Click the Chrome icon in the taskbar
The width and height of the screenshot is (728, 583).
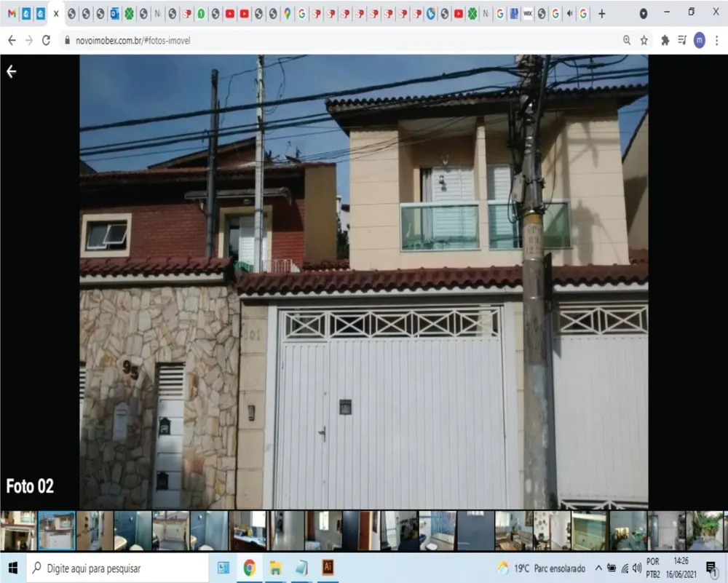[249, 568]
